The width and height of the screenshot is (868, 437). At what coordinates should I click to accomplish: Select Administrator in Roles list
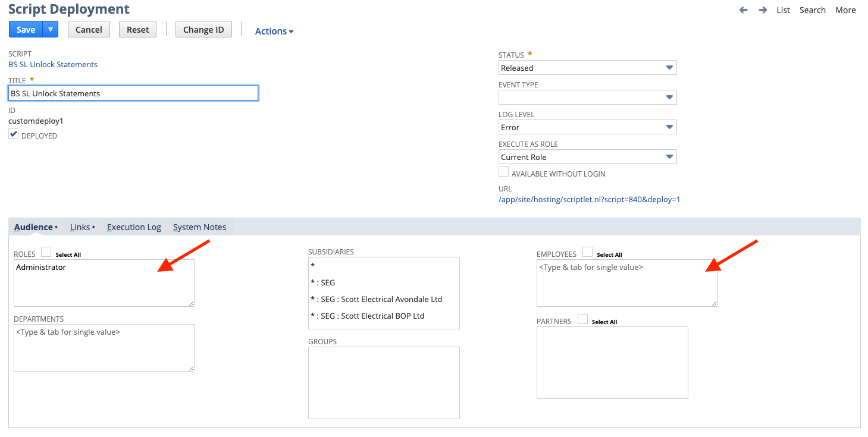pyautogui.click(x=41, y=268)
